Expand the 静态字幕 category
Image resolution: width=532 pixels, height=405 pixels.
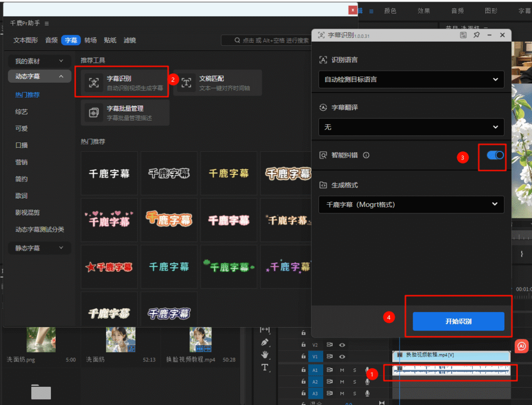pos(39,248)
